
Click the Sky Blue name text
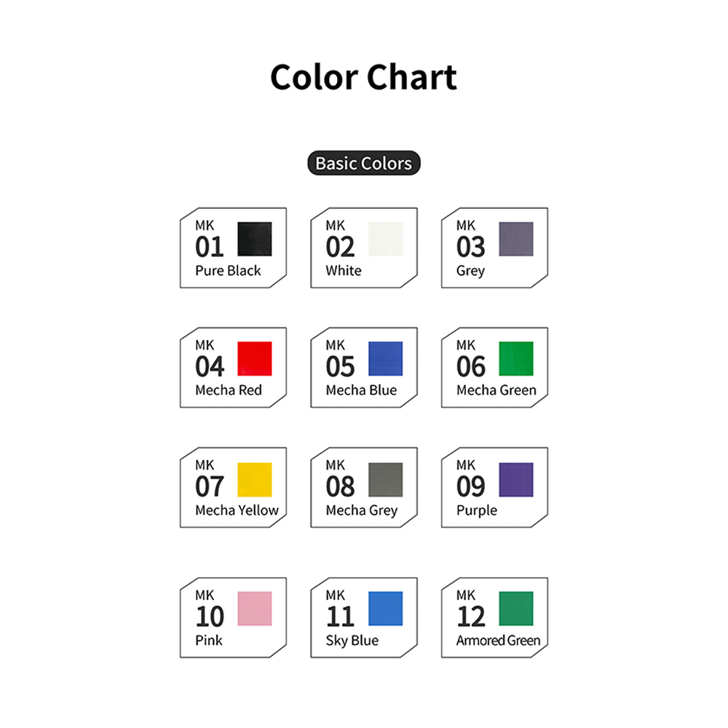[x=352, y=641]
